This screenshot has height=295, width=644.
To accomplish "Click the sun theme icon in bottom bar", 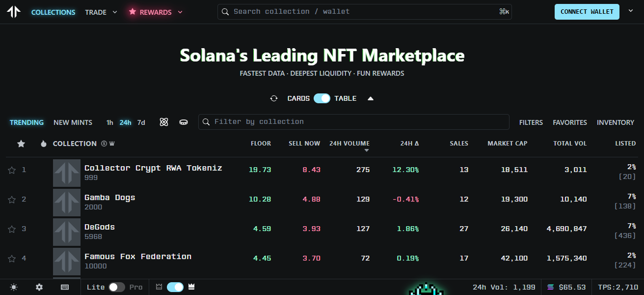I will tap(14, 287).
